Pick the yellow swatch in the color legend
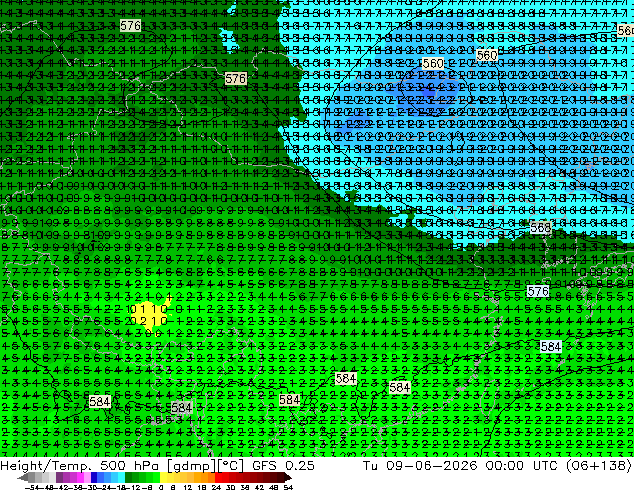634x490 pixels. pyautogui.click(x=163, y=478)
